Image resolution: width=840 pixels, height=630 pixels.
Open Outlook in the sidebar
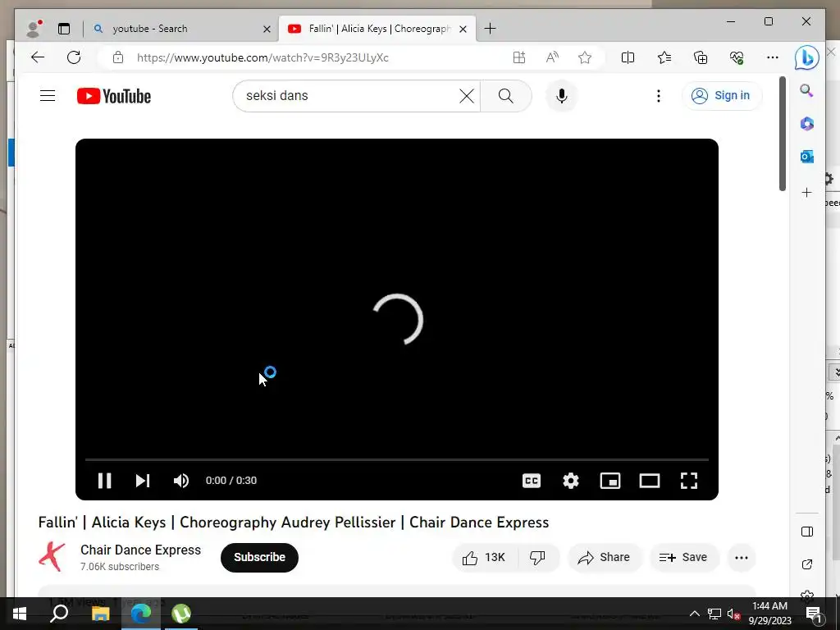tap(807, 157)
